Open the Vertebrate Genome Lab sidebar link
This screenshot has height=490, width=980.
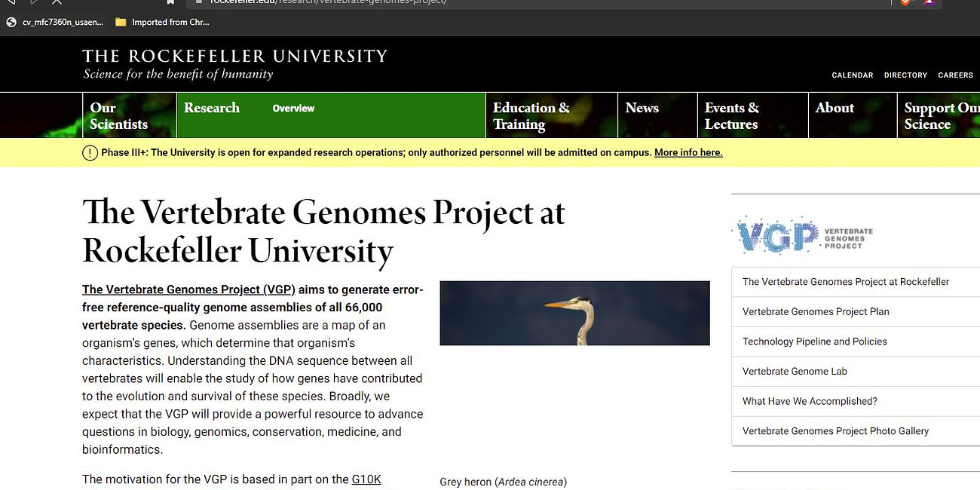pos(795,371)
